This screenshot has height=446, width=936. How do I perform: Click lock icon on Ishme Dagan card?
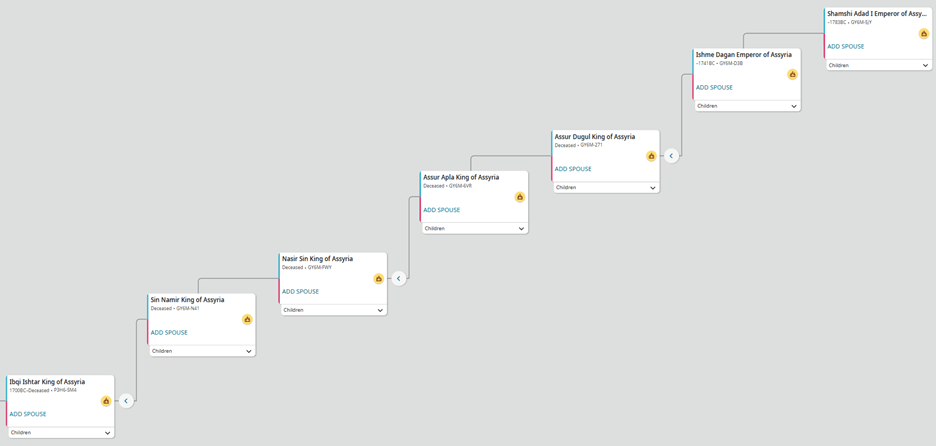pyautogui.click(x=792, y=74)
